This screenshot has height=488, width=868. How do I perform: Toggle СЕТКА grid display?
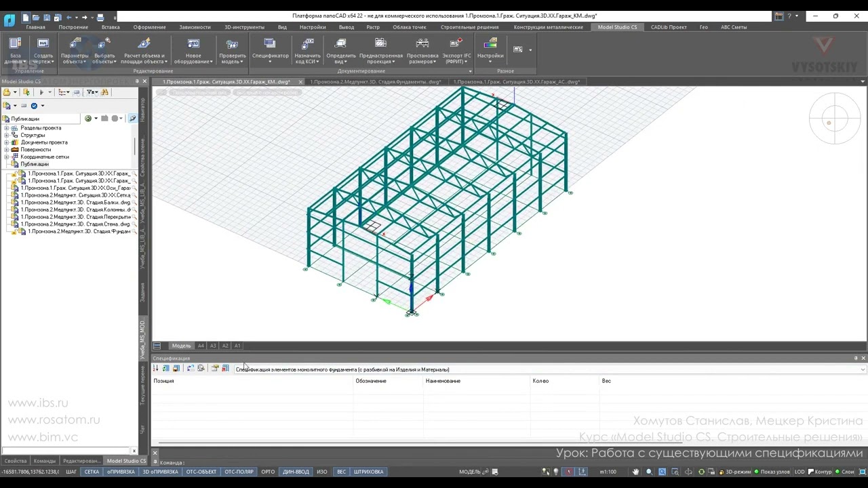tap(92, 472)
